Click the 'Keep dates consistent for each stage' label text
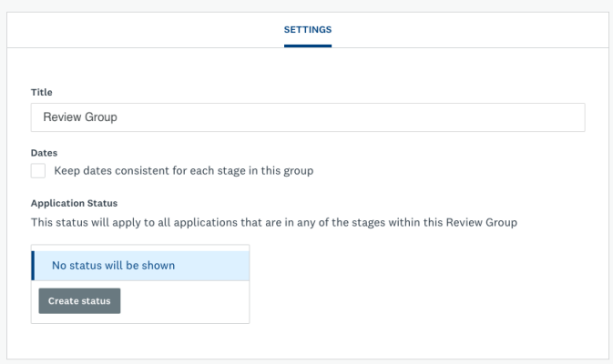Image resolution: width=613 pixels, height=364 pixels. [x=183, y=170]
